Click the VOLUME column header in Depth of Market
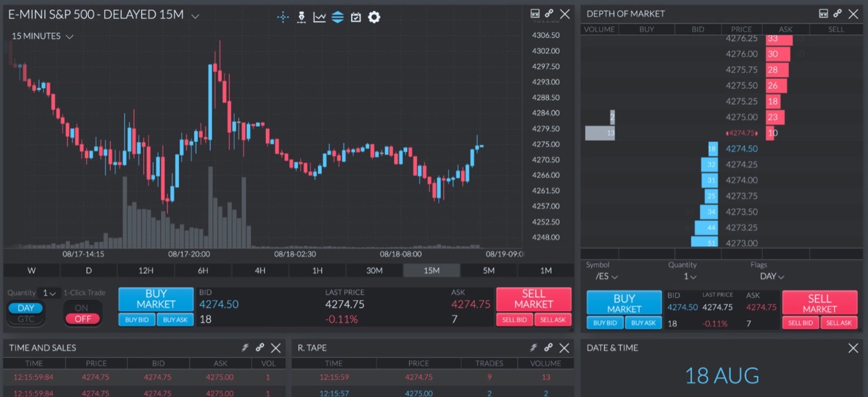This screenshot has height=397, width=868. pos(600,29)
